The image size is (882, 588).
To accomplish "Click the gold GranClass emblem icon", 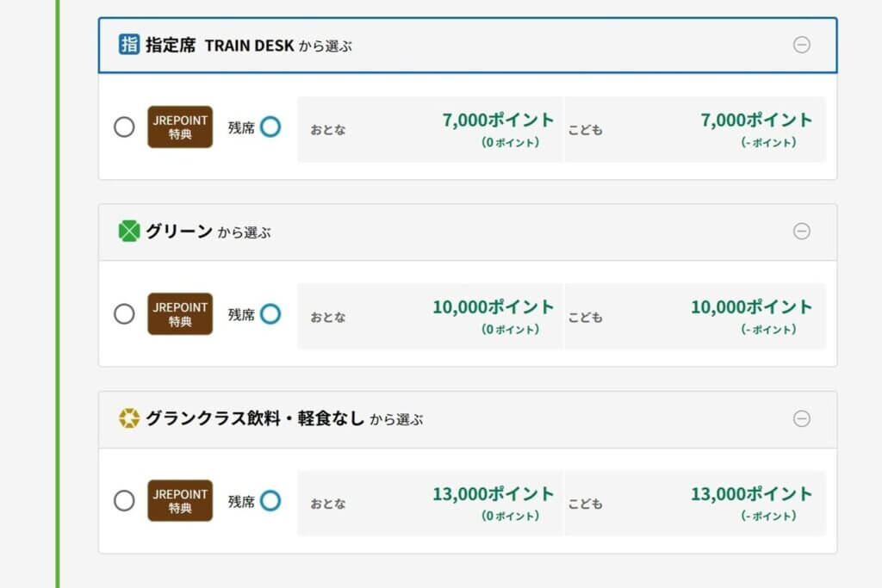I will tap(128, 419).
